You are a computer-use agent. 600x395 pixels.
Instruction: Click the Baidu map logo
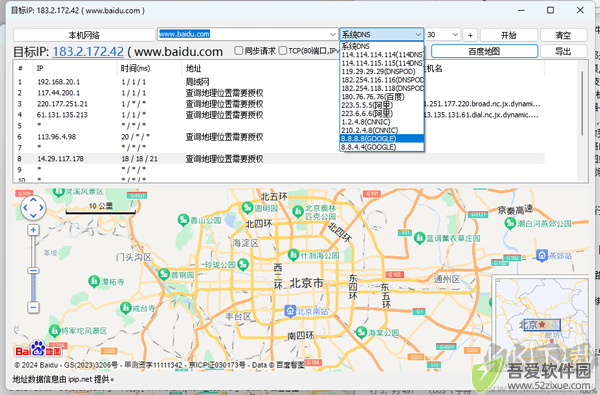pyautogui.click(x=38, y=349)
